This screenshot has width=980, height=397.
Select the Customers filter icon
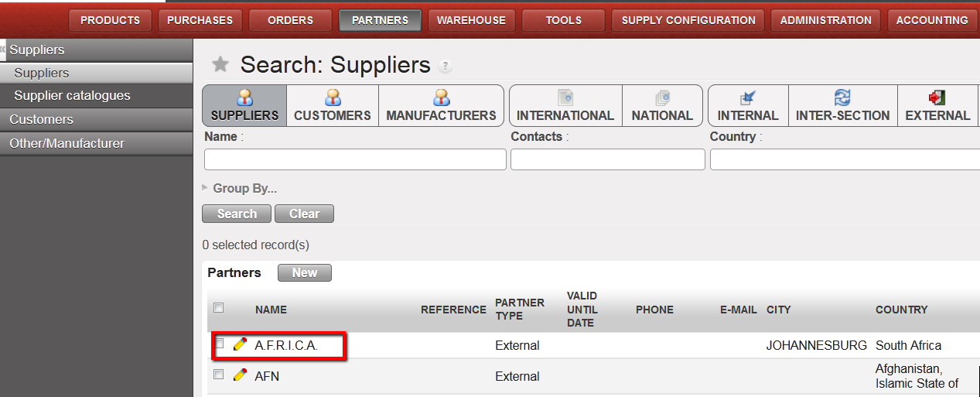[333, 98]
